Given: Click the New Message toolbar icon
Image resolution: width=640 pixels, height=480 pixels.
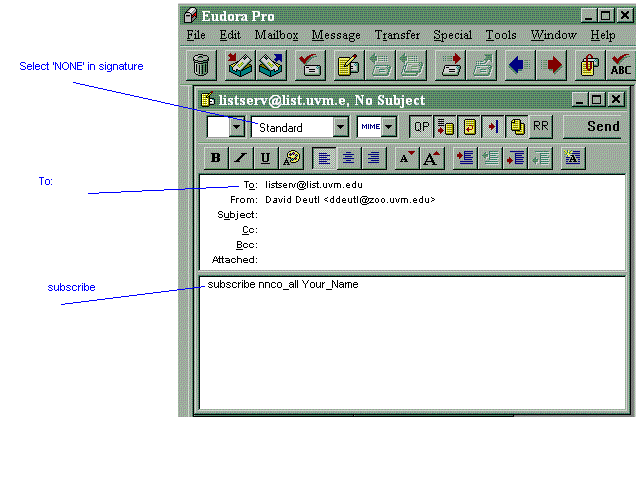Looking at the screenshot, I should tap(349, 66).
